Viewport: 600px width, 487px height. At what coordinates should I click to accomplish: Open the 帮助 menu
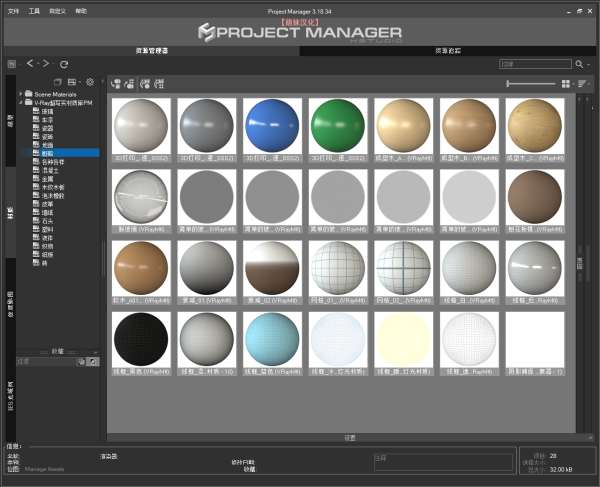point(81,11)
